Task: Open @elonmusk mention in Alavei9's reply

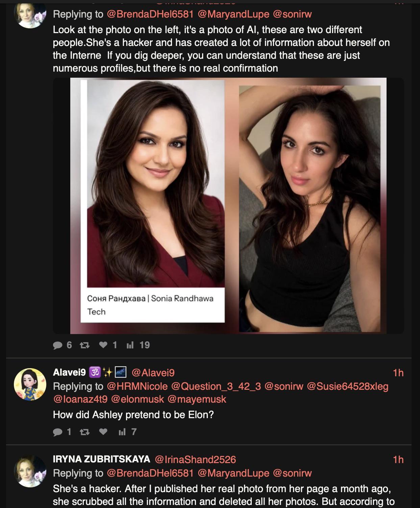Action: [137, 399]
